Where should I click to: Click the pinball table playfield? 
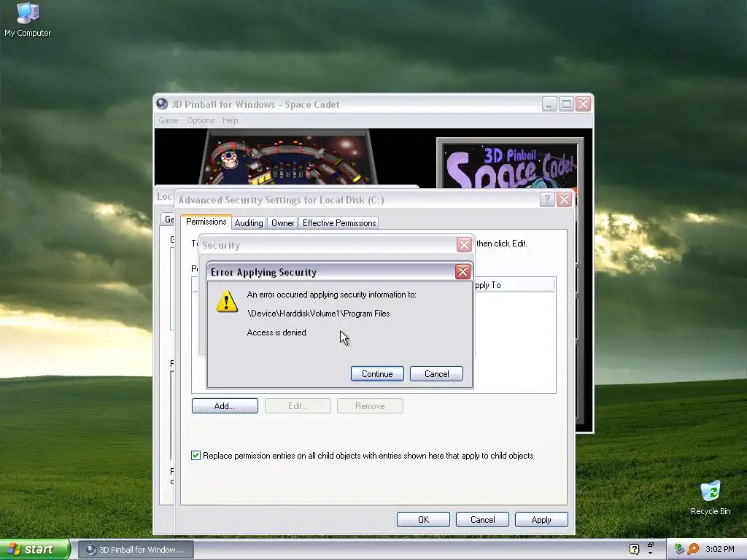[288, 157]
